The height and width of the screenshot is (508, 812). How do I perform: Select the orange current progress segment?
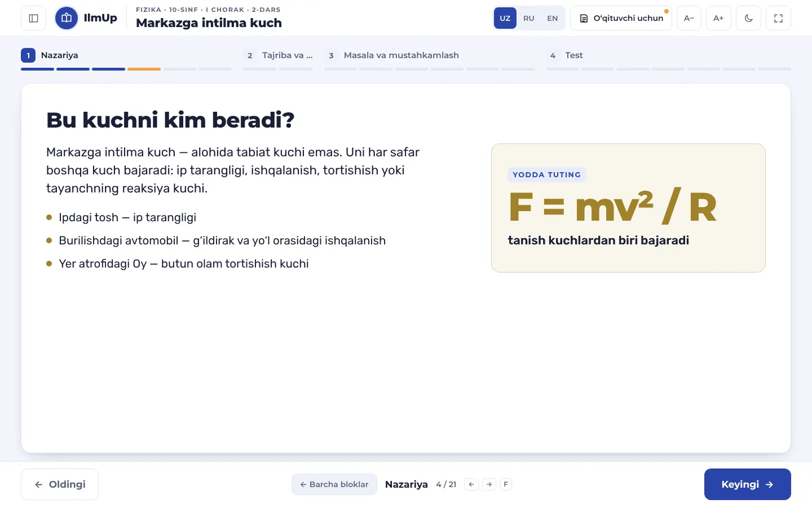(144, 69)
